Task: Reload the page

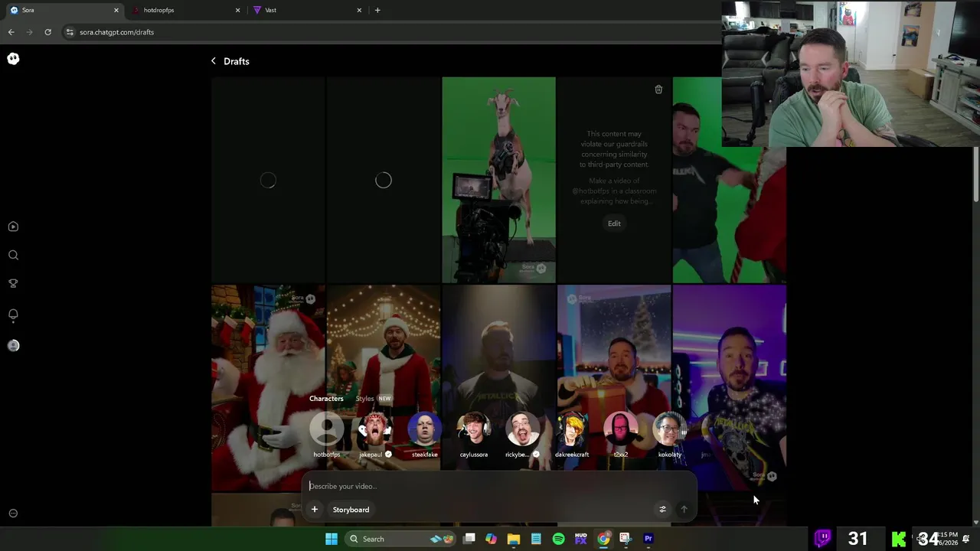Action: coord(47,32)
